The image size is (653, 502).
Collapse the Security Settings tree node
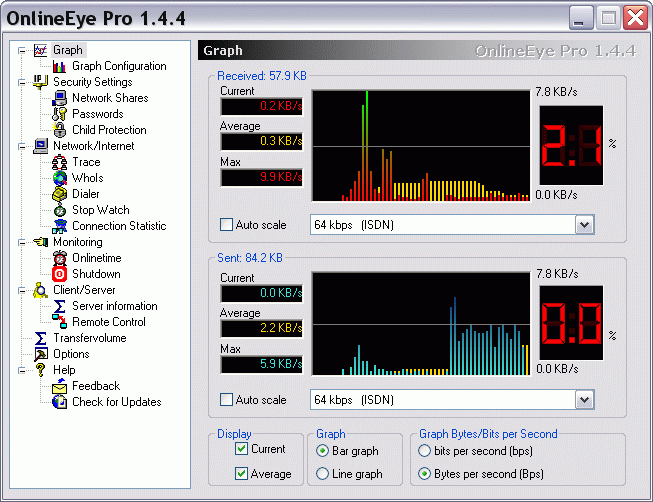22,82
